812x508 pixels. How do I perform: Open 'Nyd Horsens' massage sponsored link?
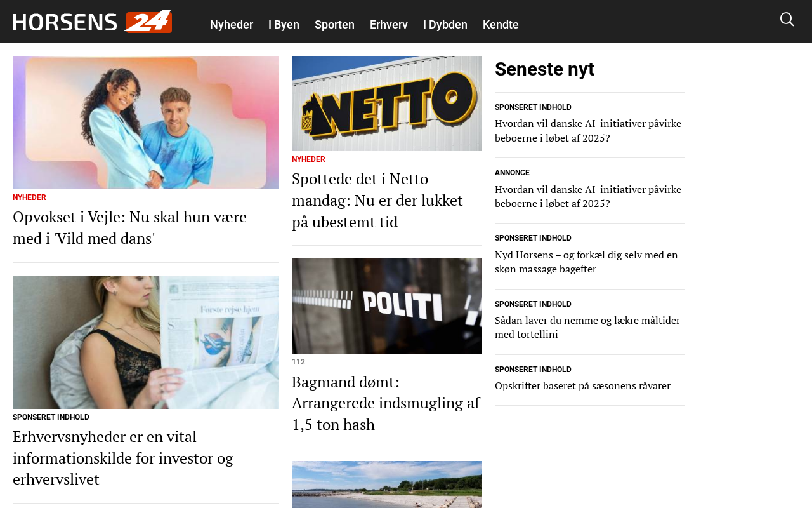(586, 262)
